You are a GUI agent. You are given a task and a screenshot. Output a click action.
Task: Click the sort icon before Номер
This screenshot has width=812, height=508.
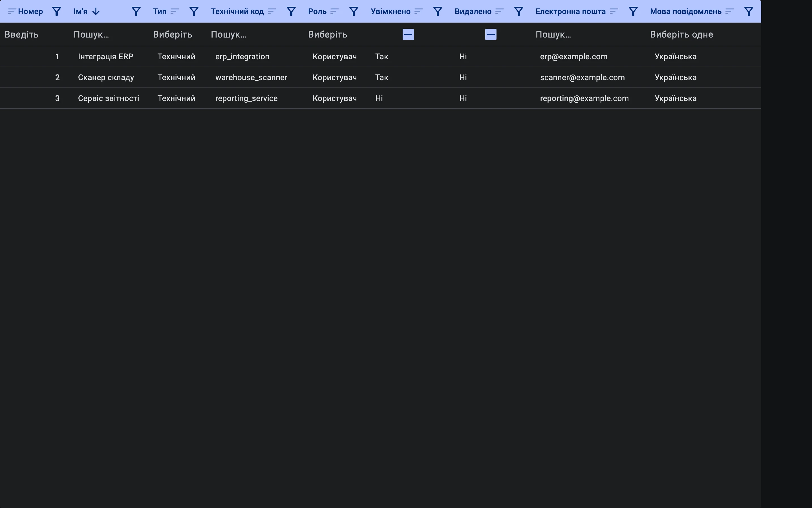[12, 11]
